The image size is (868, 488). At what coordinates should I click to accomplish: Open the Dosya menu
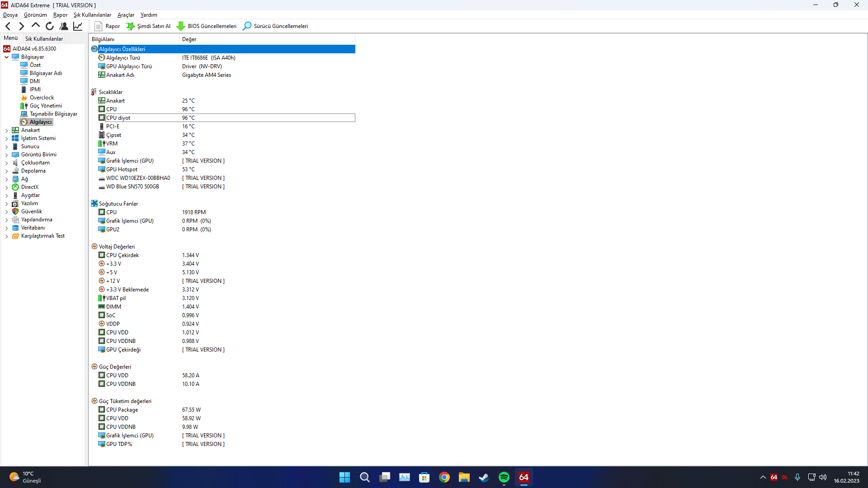[x=10, y=15]
